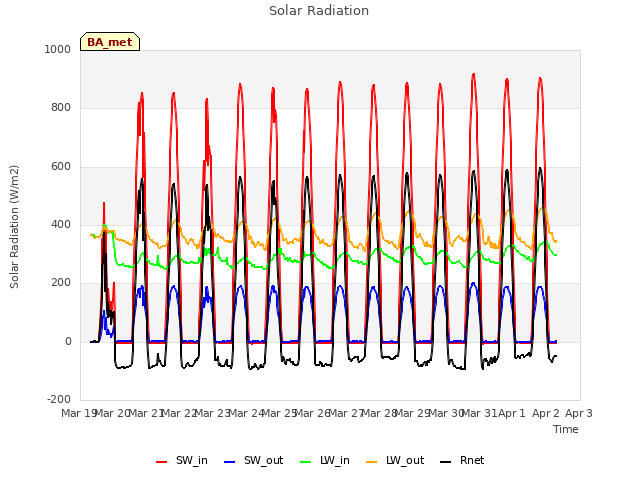Click the 600 y-axis tick label
Screen dimensions: 640x480
[61, 167]
